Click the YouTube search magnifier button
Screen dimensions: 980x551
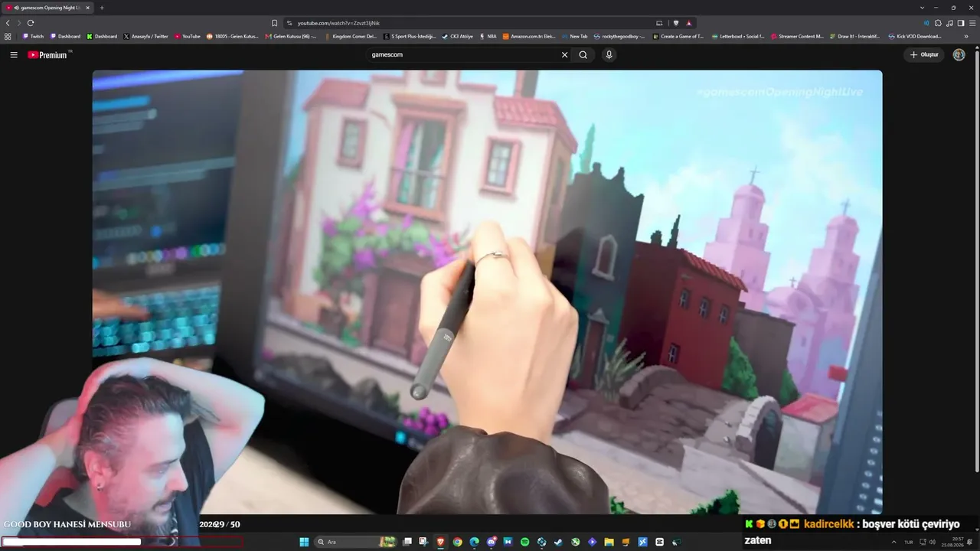[583, 55]
